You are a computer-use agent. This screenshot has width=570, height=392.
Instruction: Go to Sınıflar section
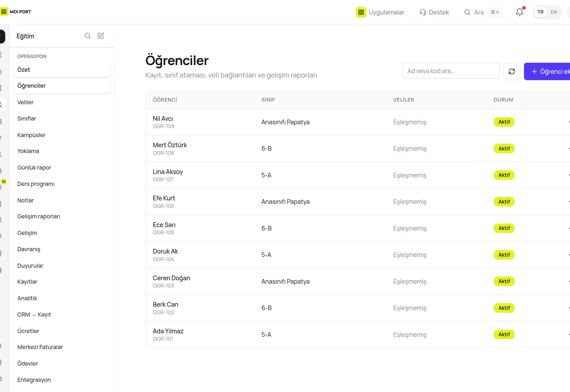tap(62, 119)
